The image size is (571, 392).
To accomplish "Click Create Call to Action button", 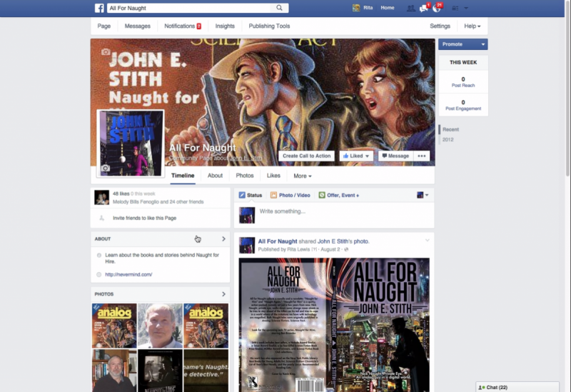I will 306,156.
